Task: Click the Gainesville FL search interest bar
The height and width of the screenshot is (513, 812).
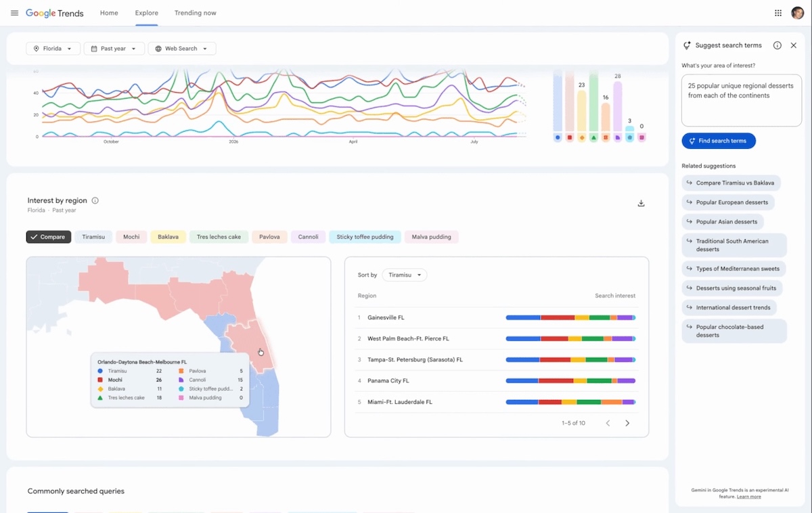Action: (x=570, y=317)
